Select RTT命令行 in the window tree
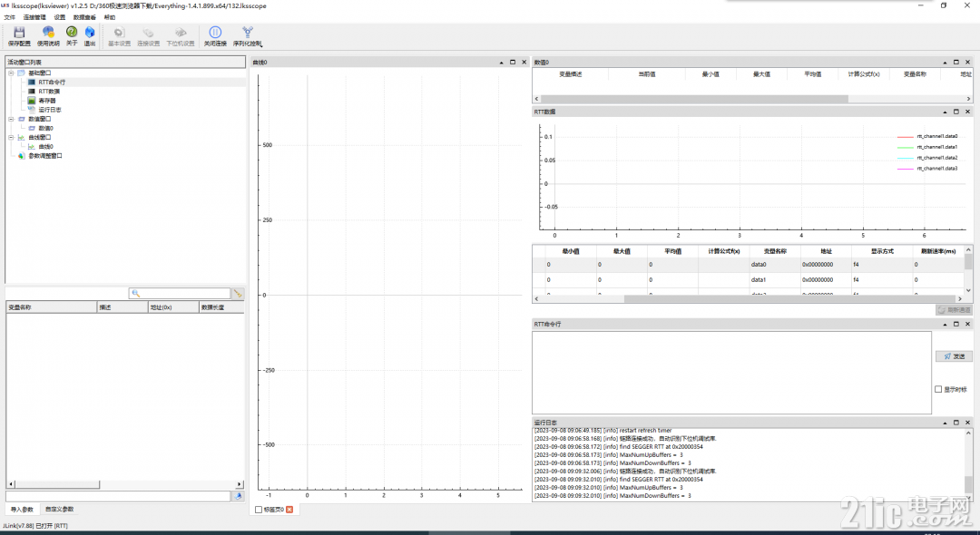 pos(51,83)
